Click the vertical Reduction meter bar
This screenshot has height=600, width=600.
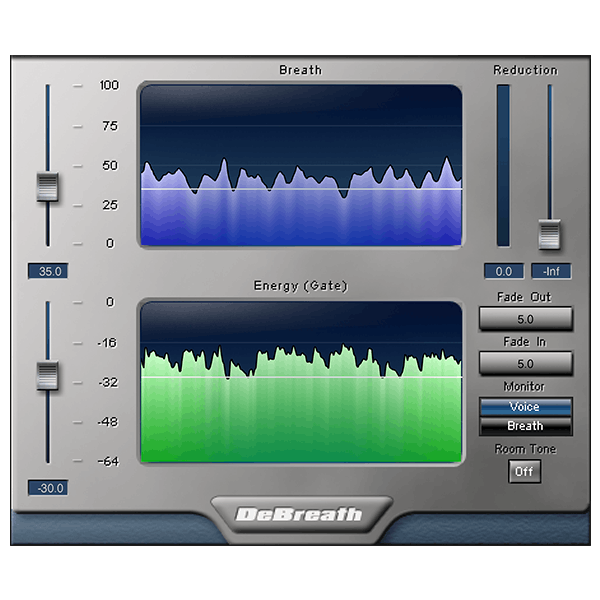pos(503,165)
